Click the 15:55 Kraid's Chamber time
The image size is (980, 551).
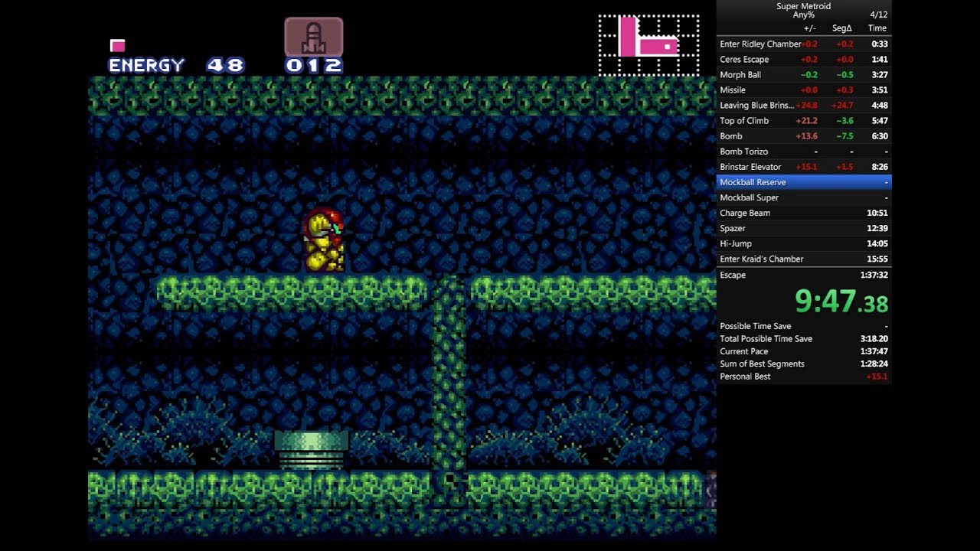877,259
